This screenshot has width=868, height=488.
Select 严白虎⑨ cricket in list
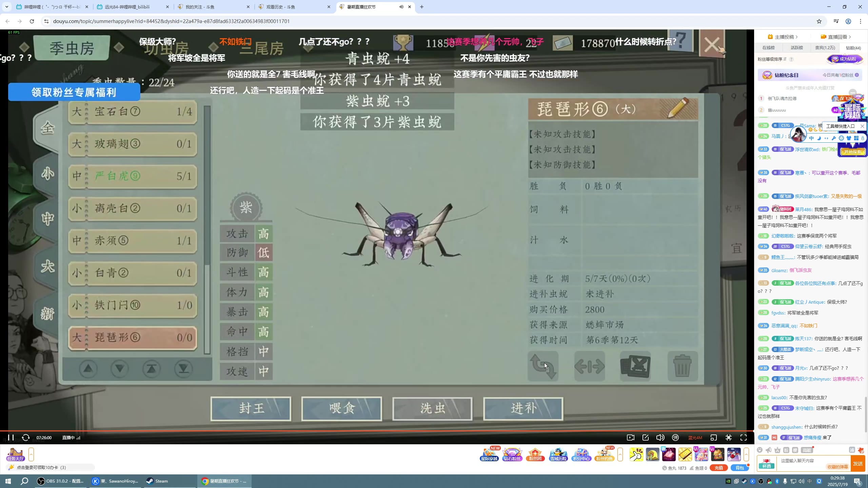[x=133, y=176]
